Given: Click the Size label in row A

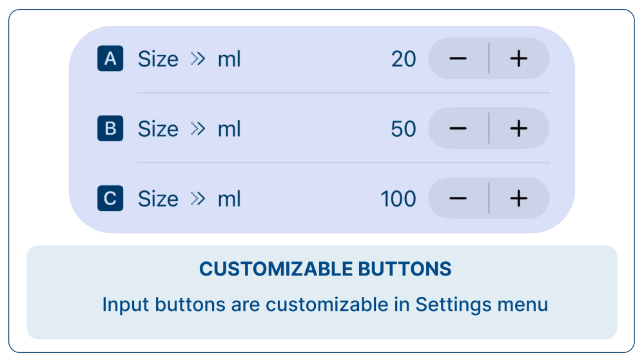Looking at the screenshot, I should (x=158, y=59).
